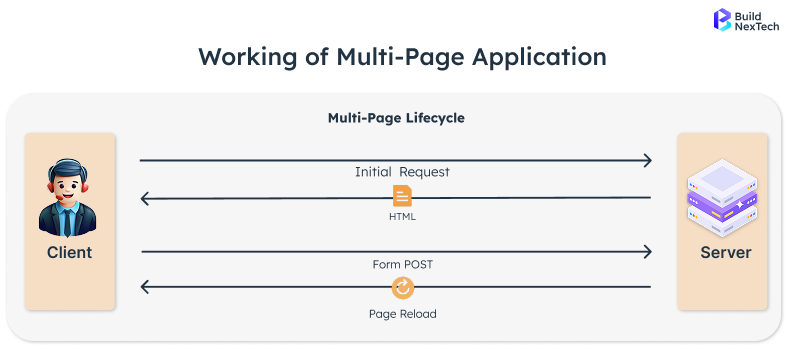Click the orange Page Reload icon
Screen dimensions: 787x364
click(x=403, y=288)
